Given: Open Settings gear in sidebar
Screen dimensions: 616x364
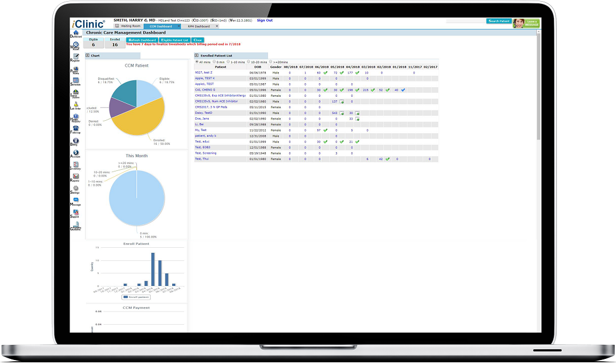Looking at the screenshot, I should point(76,189).
